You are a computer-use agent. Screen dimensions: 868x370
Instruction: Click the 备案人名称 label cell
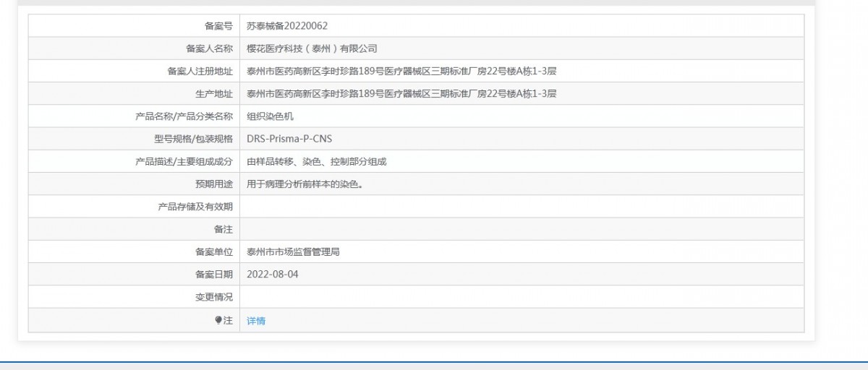click(134, 48)
